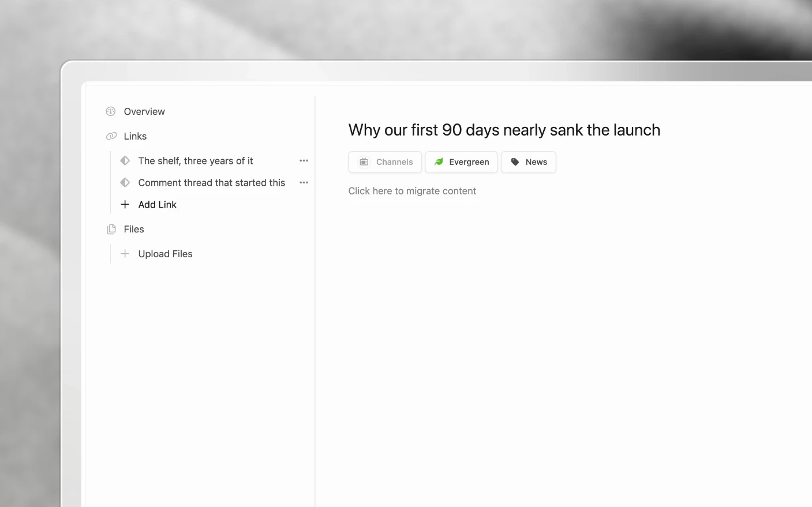This screenshot has height=507, width=812.
Task: Click the News tag icon
Action: (515, 162)
